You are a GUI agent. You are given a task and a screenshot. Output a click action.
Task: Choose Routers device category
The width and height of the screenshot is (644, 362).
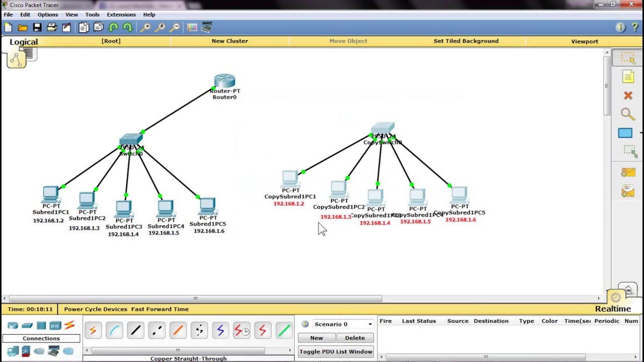[x=13, y=326]
